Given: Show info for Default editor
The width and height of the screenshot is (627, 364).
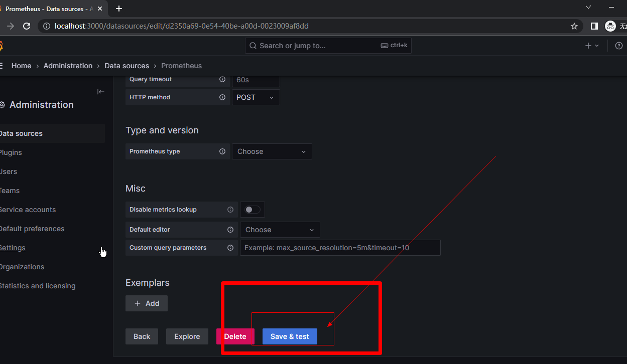Looking at the screenshot, I should [x=230, y=230].
